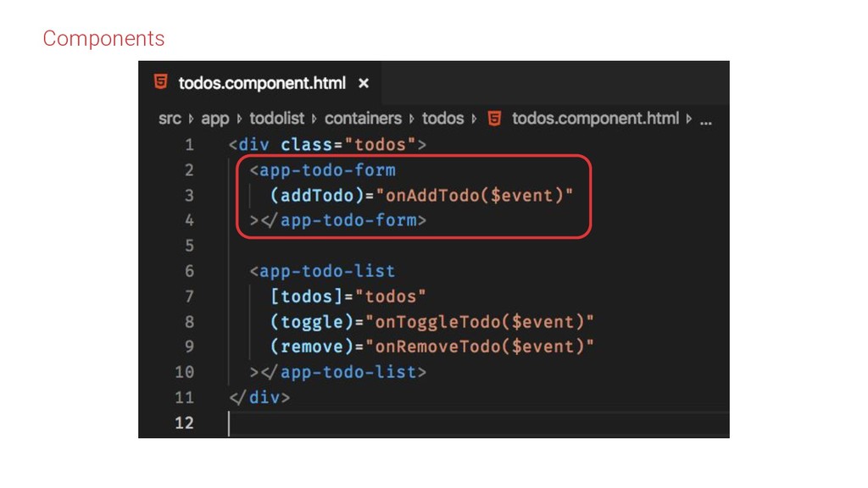Click the todos.component.html breadcrumb file name
The height and width of the screenshot is (488, 868).
tap(595, 119)
